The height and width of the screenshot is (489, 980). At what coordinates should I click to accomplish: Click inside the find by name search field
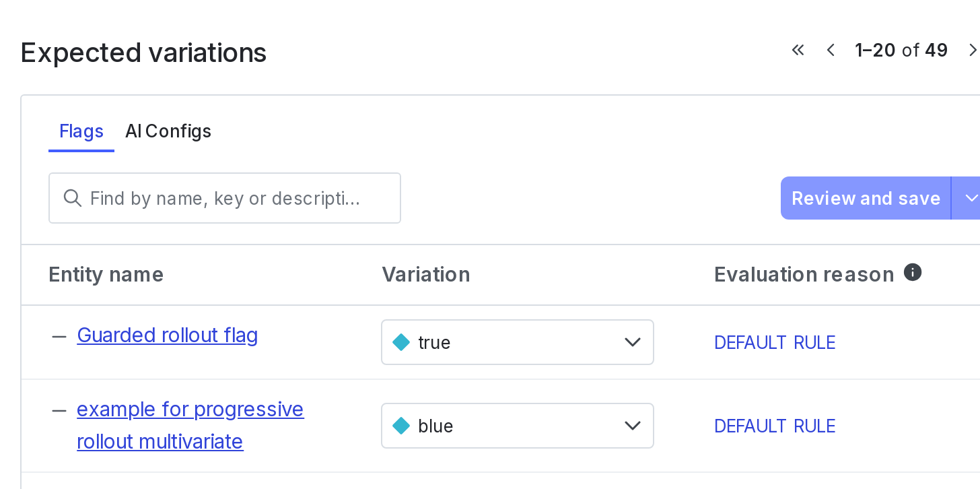tap(224, 198)
